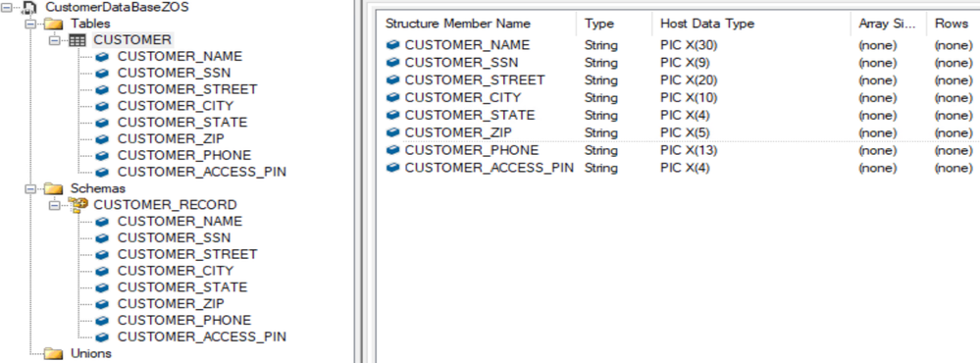Collapse the Tables folder node
980x363 pixels.
click(x=29, y=24)
